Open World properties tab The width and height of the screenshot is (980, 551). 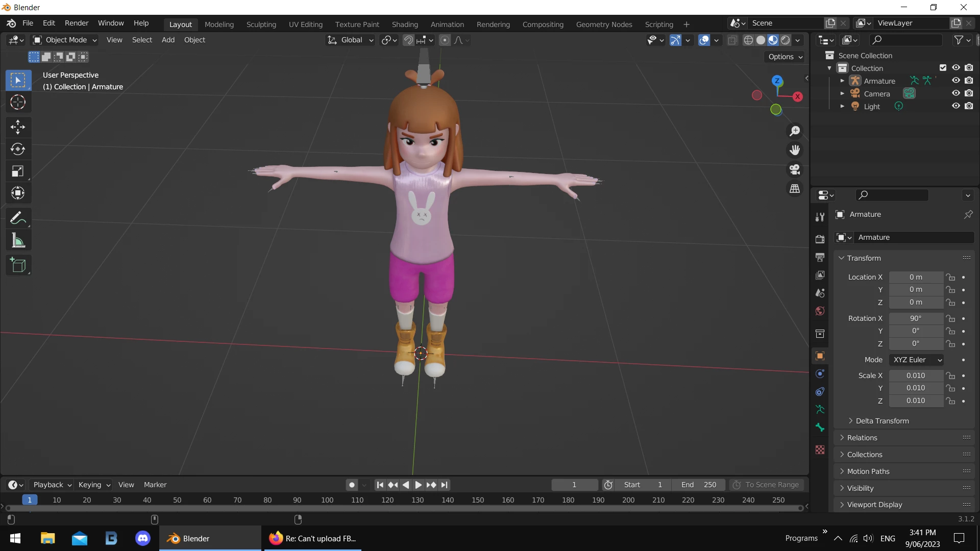pos(820,311)
